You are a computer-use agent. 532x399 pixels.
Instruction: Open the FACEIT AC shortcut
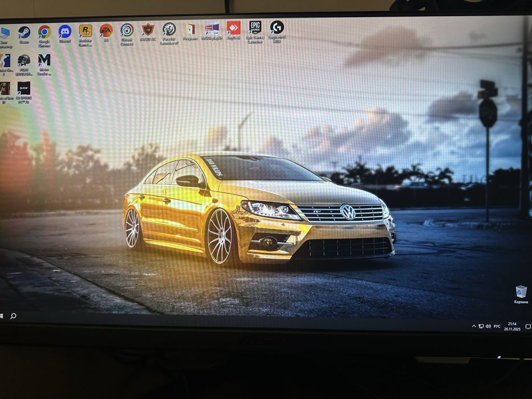click(x=148, y=32)
